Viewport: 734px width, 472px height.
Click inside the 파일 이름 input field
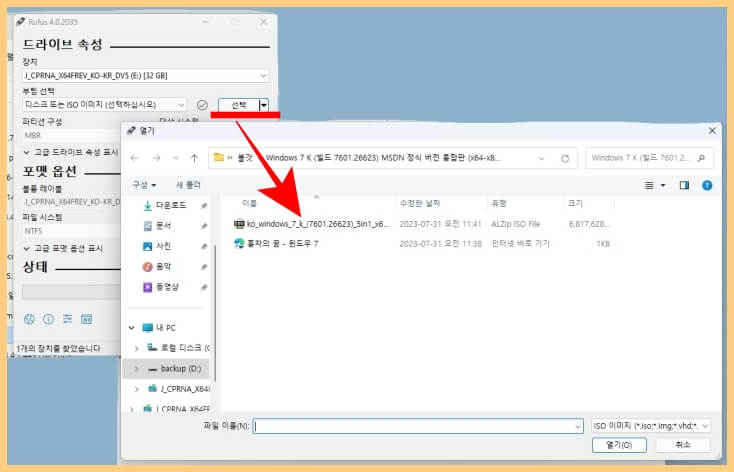[x=418, y=426]
